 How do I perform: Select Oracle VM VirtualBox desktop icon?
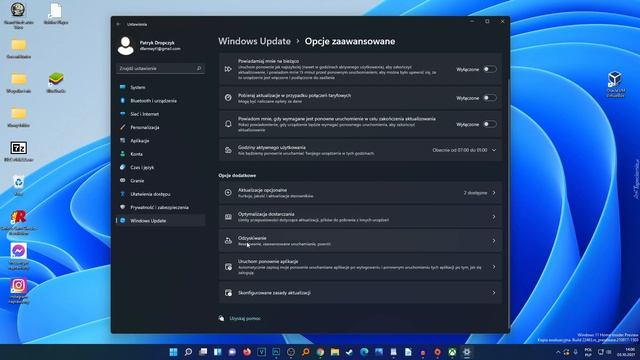click(x=615, y=84)
